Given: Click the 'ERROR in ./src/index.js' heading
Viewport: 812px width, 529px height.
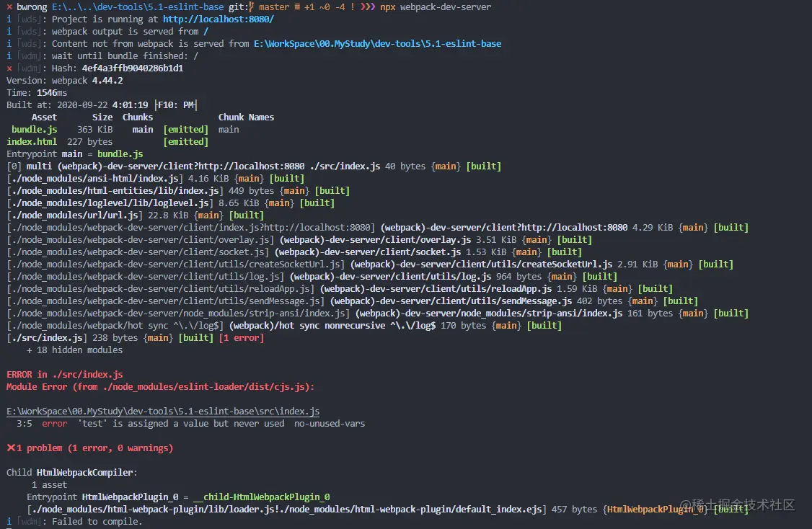Looking at the screenshot, I should (65, 374).
